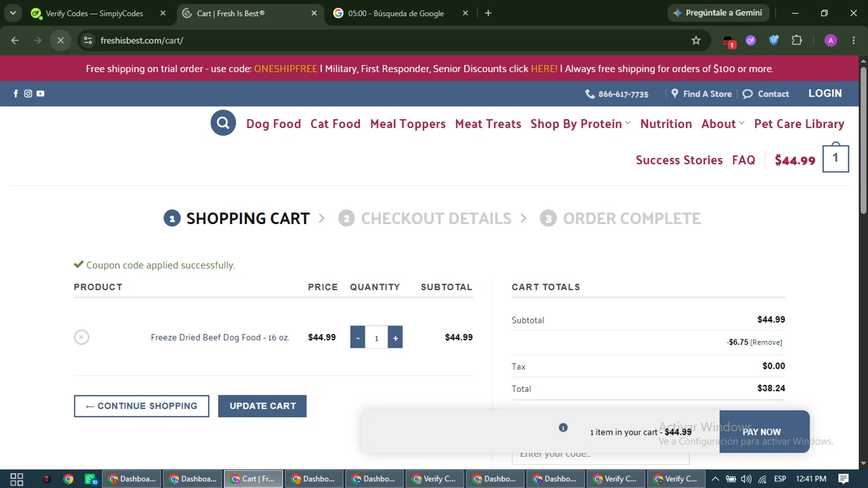868x488 pixels.
Task: Click the HERE! discounts link
Action: point(544,69)
